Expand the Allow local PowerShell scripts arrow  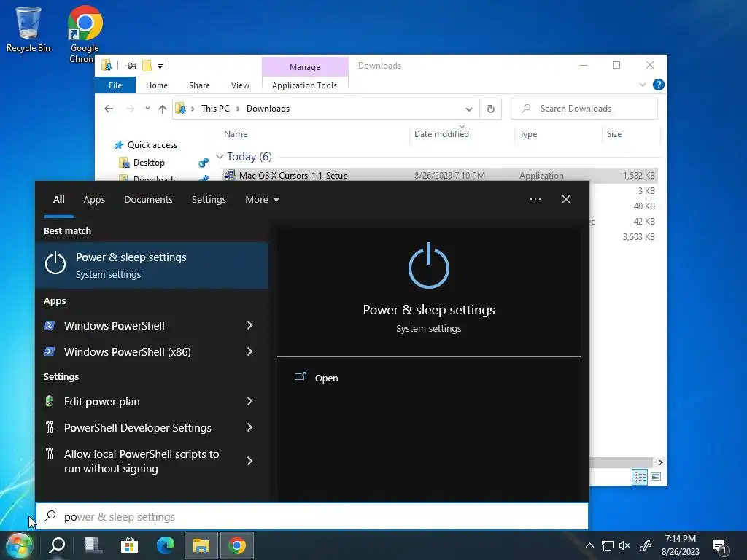pos(249,461)
